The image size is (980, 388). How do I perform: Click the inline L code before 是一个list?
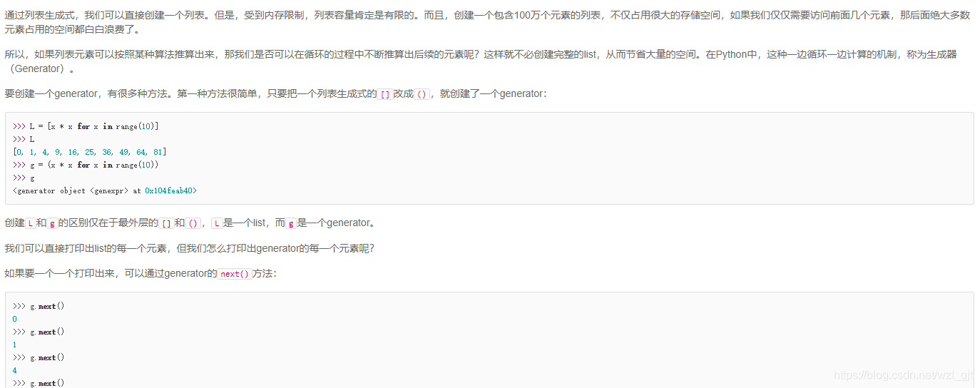coord(217,223)
